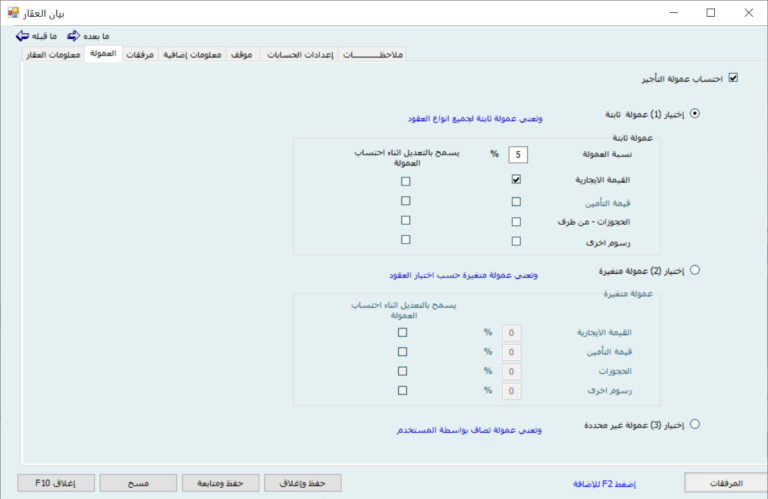Check the fixed قيمة التأمين checkbox
768x499 pixels.
516,202
